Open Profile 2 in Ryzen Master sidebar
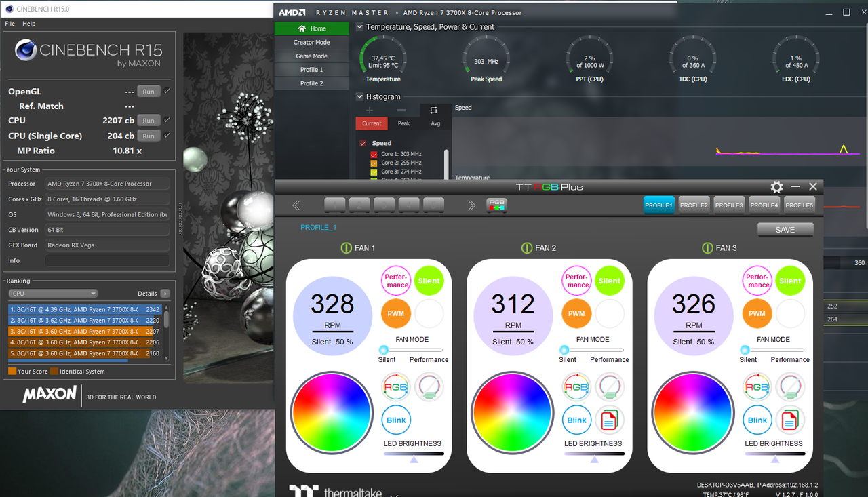This screenshot has height=497, width=868. (x=312, y=83)
